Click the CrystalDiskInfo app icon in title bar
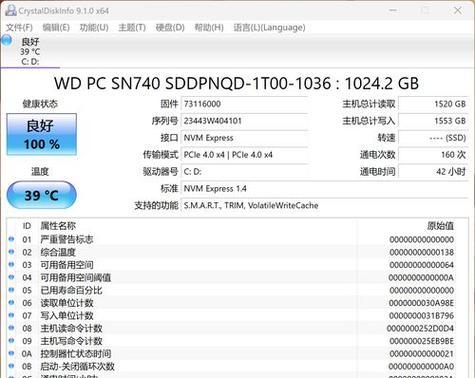 (11, 10)
